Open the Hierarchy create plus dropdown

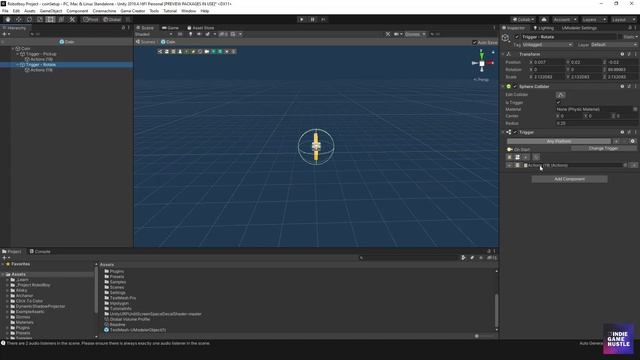6,34
